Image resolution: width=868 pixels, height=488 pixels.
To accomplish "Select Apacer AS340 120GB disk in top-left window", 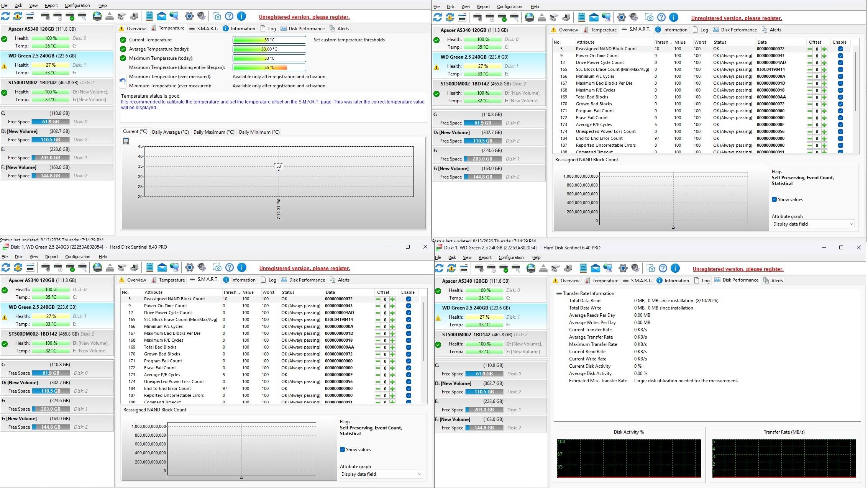I will coord(57,38).
